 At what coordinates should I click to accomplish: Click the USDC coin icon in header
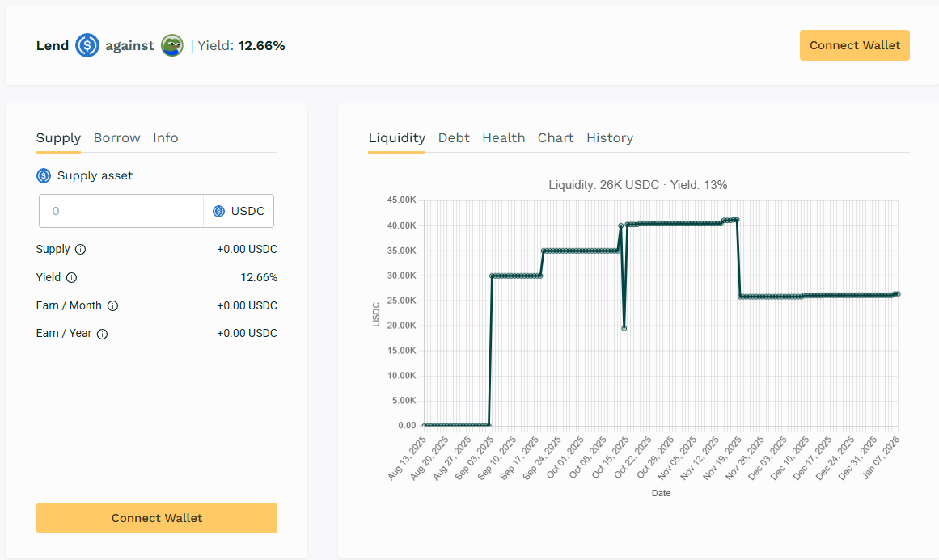(87, 45)
